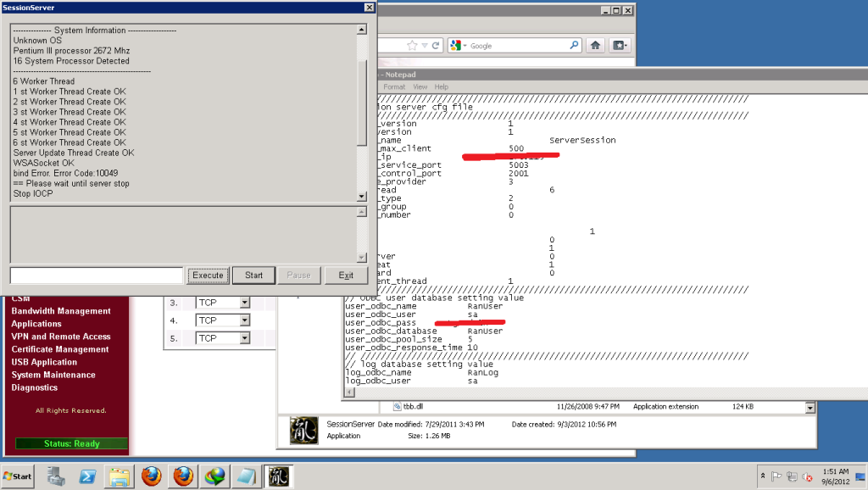This screenshot has height=490, width=868.
Task: Switch to the Notepad taskbar icon
Action: coord(247,476)
